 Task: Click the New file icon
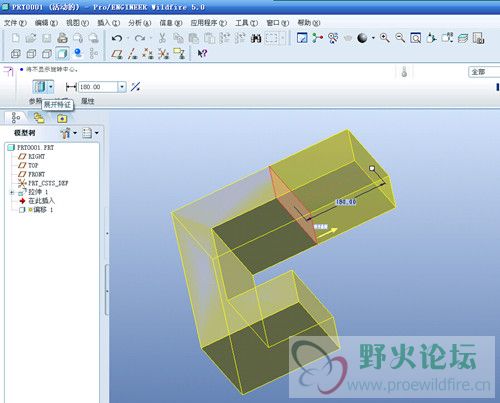tap(15, 38)
